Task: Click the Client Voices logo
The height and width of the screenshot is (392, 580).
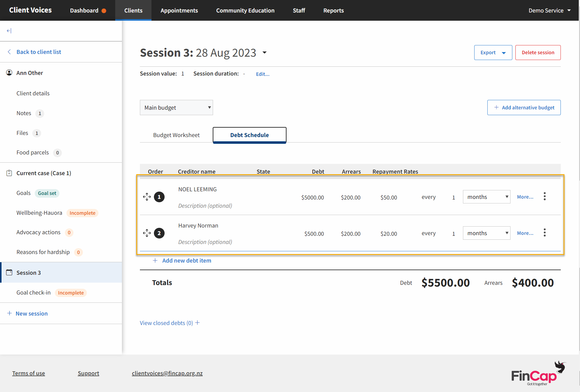Action: coord(30,10)
